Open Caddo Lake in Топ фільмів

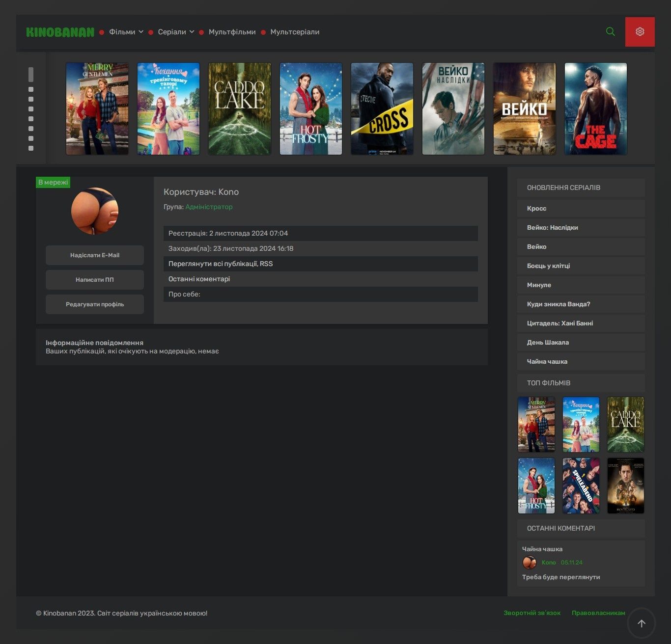click(626, 425)
